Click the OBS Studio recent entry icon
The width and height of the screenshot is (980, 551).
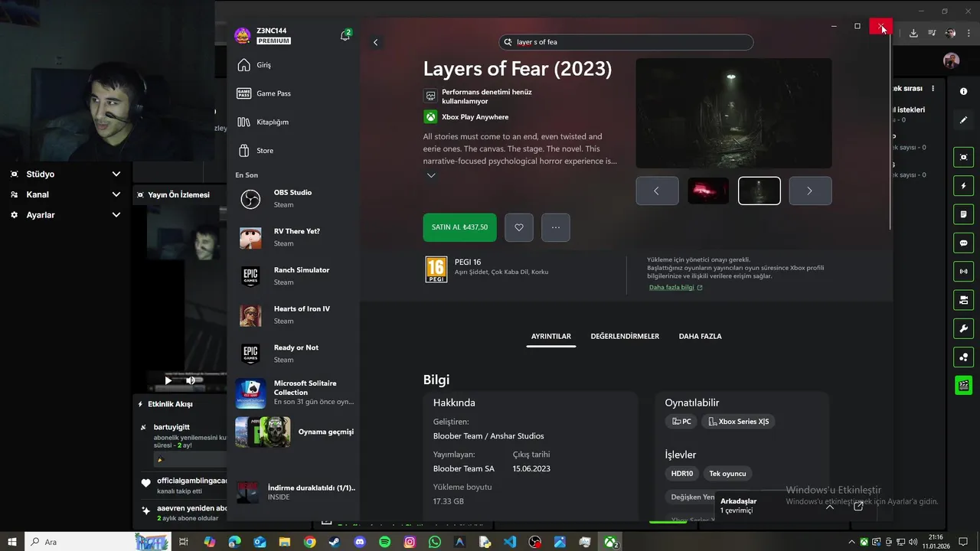point(250,199)
